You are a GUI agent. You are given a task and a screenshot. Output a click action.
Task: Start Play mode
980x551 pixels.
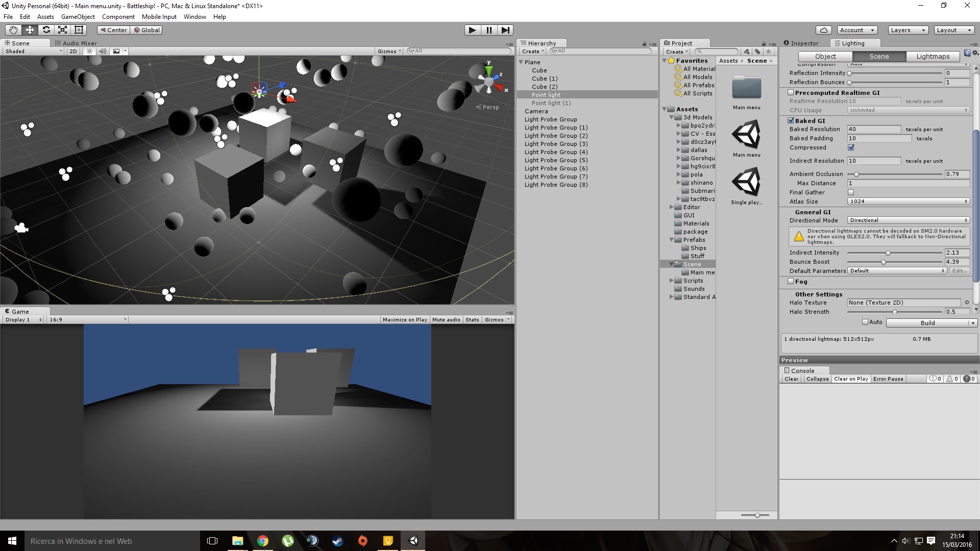click(x=473, y=30)
